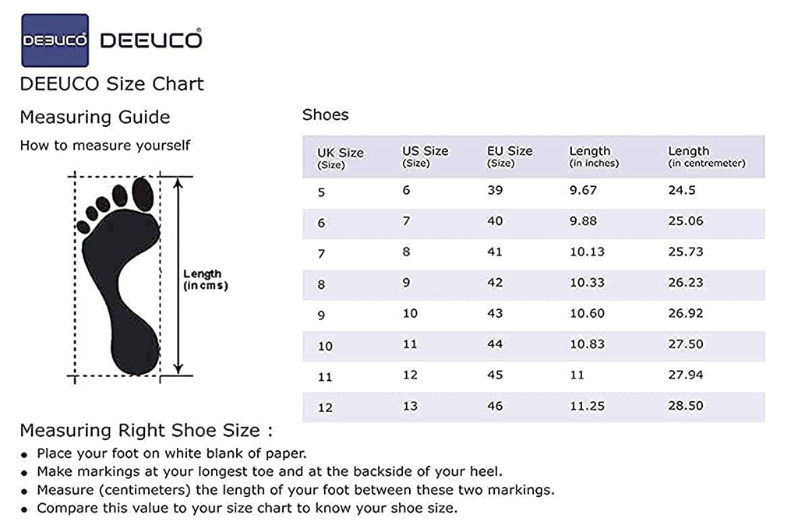The height and width of the screenshot is (532, 798).
Task: Click the "DEEUCO Size Chart" title
Action: point(111,84)
